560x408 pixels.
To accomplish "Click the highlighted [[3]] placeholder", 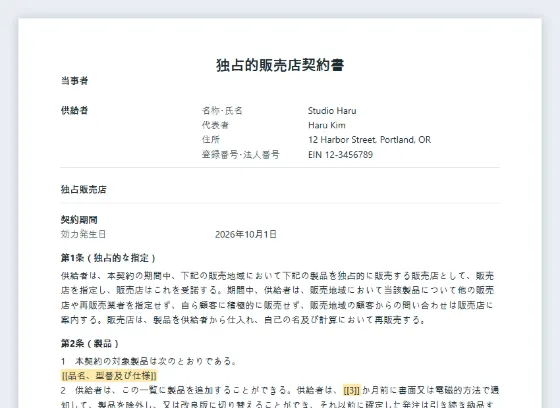I will pos(352,390).
